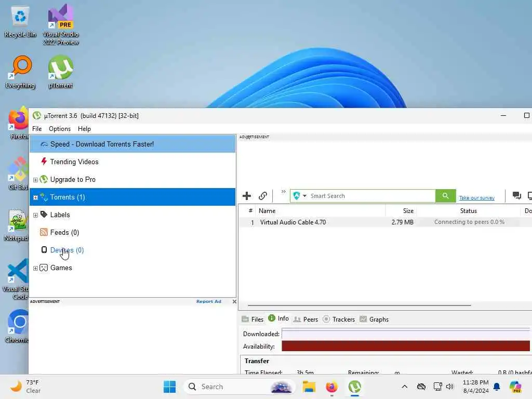
Task: Click the Add Torrent from URL link icon
Action: point(262,196)
